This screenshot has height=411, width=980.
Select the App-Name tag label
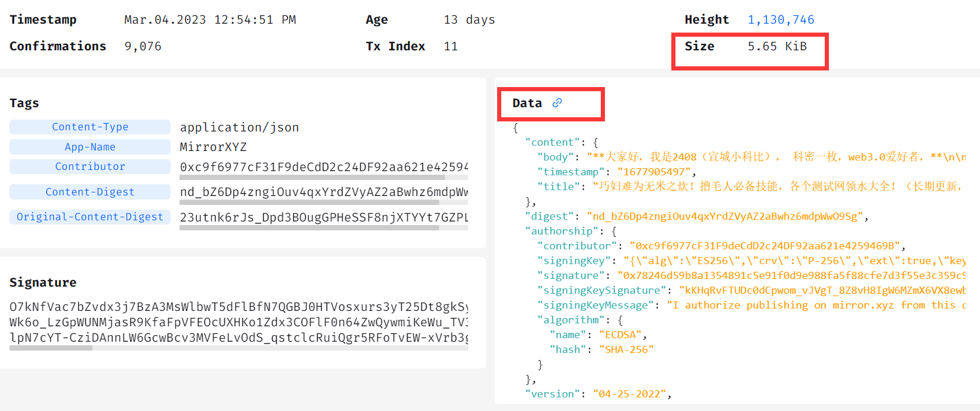tap(90, 147)
